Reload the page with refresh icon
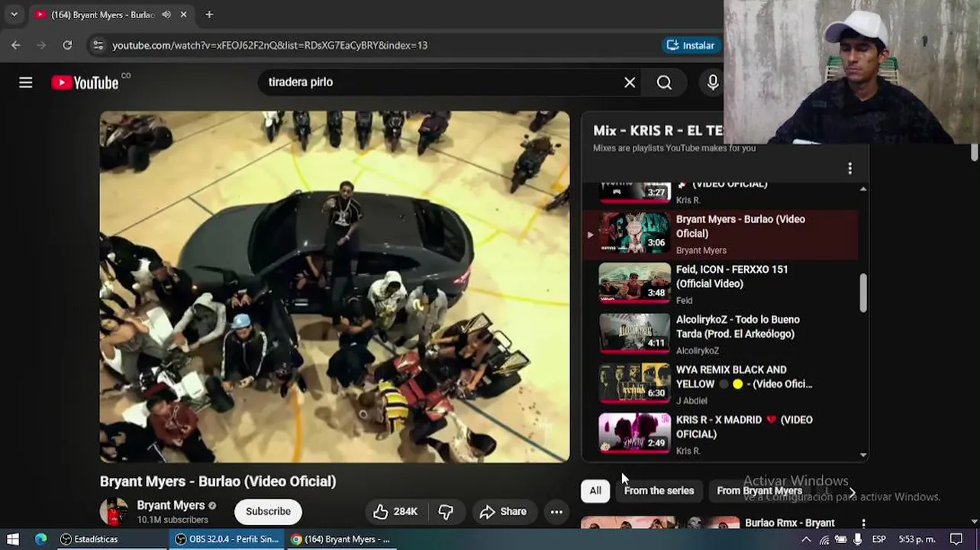The image size is (980, 550). pos(67,45)
